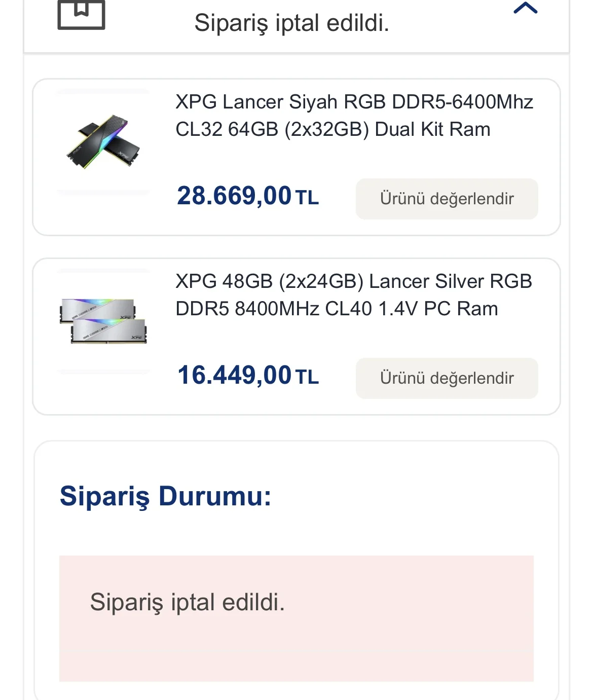The width and height of the screenshot is (593, 700).
Task: Open the black XPG Lancer RAM thumbnail
Action: (x=103, y=142)
